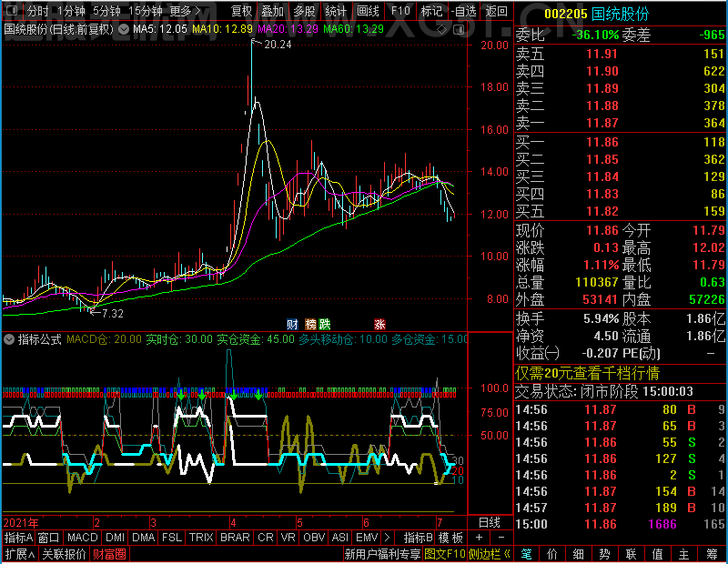Image resolution: width=728 pixels, height=564 pixels.
Task: Expand the 扩展 panel
Action: pyautogui.click(x=20, y=554)
